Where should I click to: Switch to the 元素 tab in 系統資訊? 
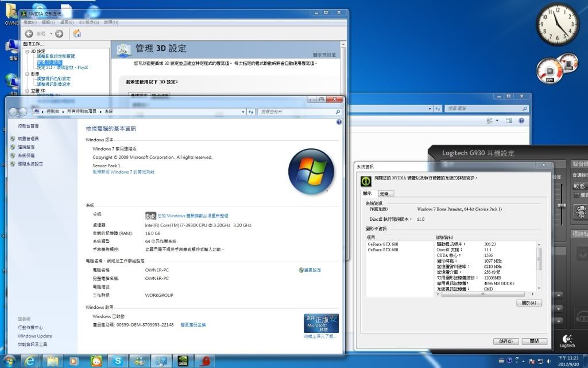tap(384, 194)
